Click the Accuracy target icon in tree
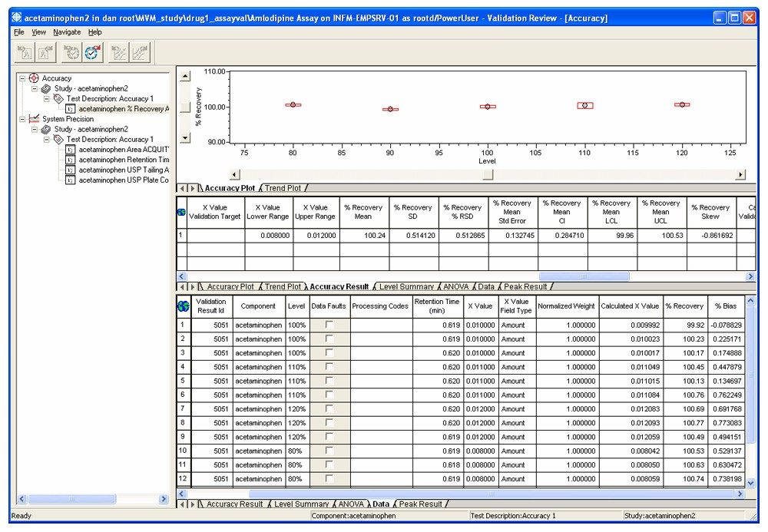This screenshot has height=532, width=768. pos(34,78)
